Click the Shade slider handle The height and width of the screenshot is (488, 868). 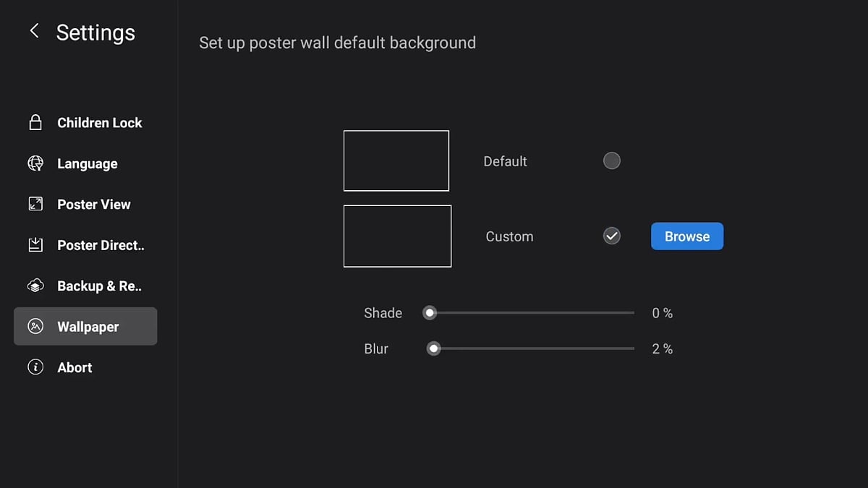tap(430, 313)
